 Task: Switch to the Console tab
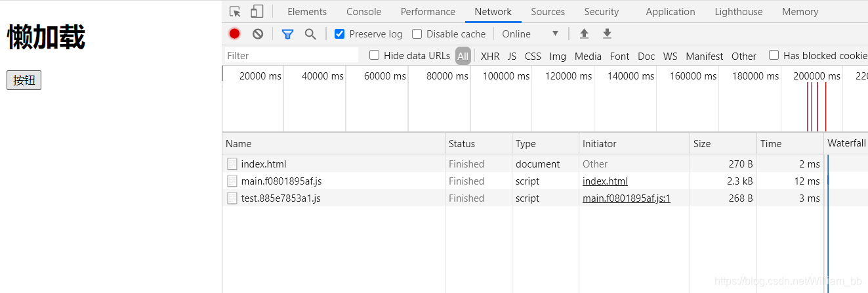click(x=363, y=12)
